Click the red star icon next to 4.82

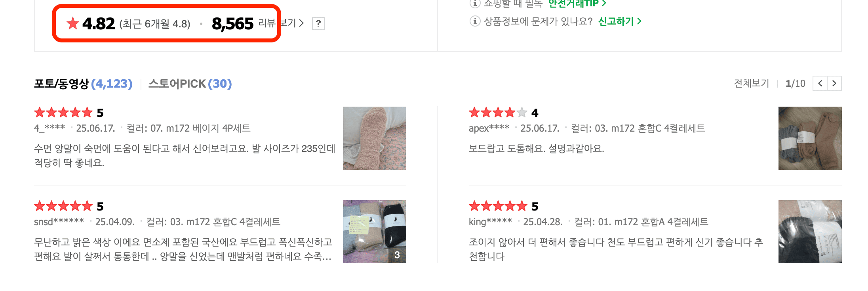72,23
